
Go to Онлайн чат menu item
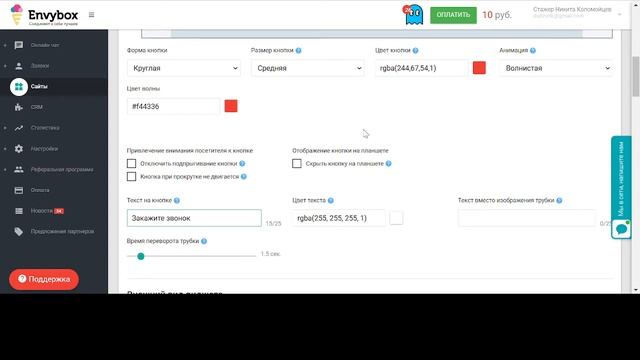pyautogui.click(x=45, y=45)
